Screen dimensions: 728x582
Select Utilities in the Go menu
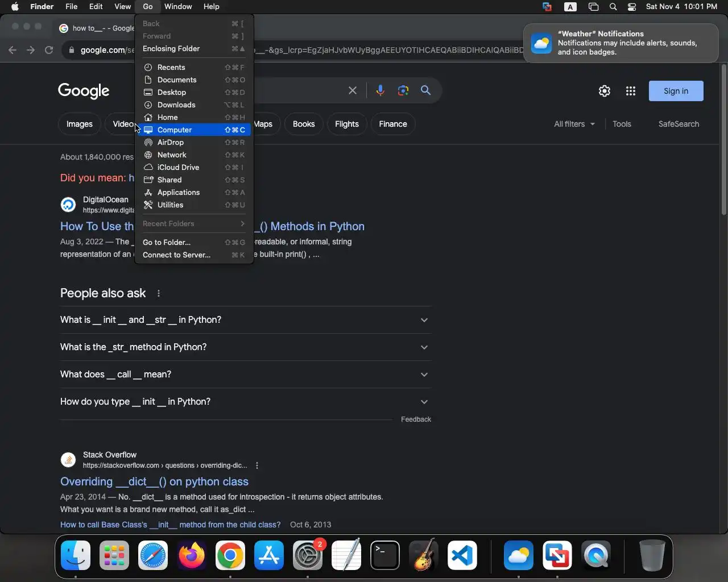coord(194,205)
